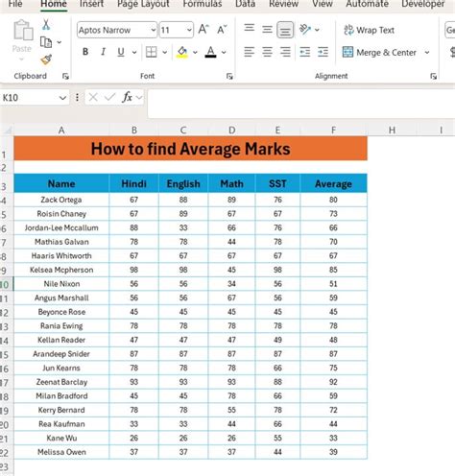Viewport: 455px width, 476px height.
Task: Open Clipboard dialog launcher
Action: pyautogui.click(x=65, y=76)
